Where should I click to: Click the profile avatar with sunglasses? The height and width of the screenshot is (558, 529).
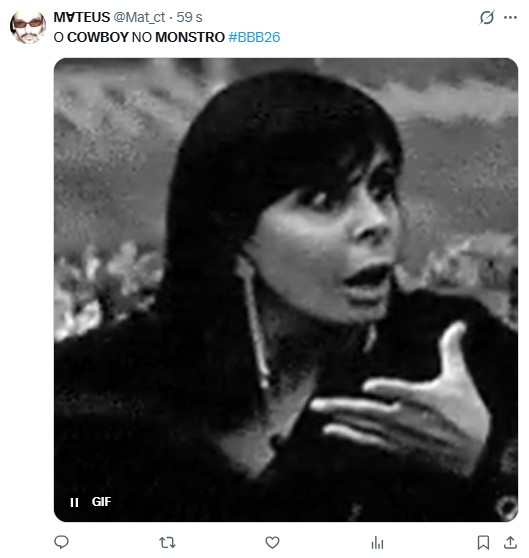[28, 27]
